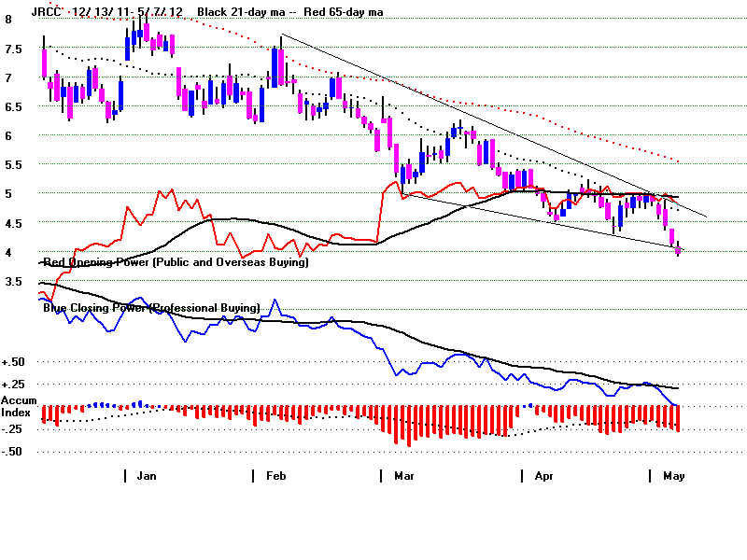
Task: Click the Jan month marker on time axis
Action: 146,476
